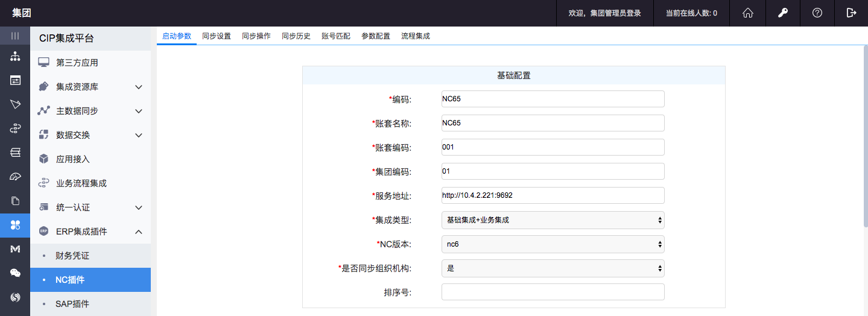
Task: Click the home icon in top bar
Action: [x=748, y=13]
